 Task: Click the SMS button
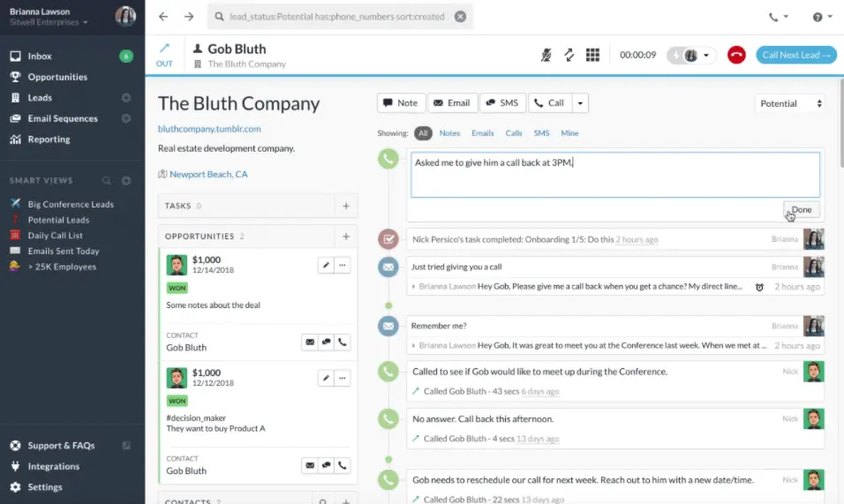tap(502, 102)
